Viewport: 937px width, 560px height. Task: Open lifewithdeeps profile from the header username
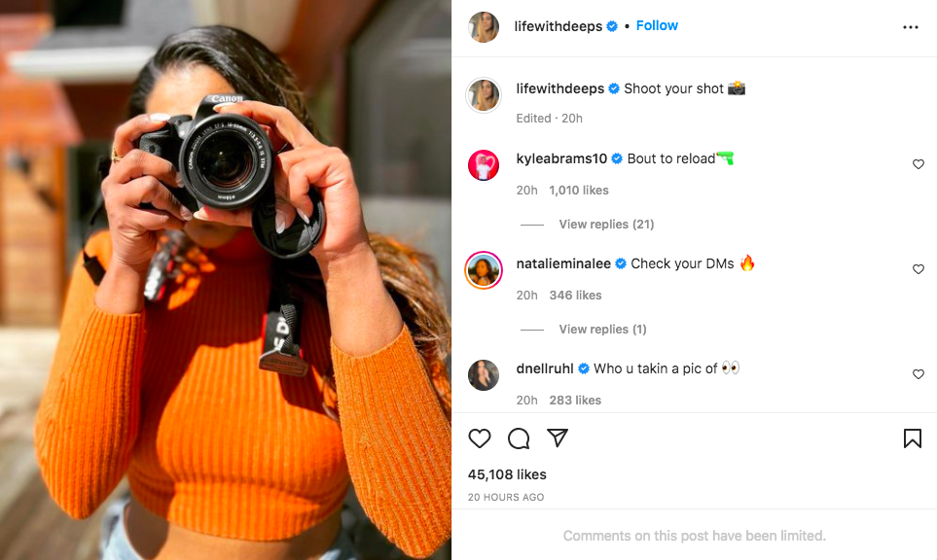pyautogui.click(x=559, y=26)
